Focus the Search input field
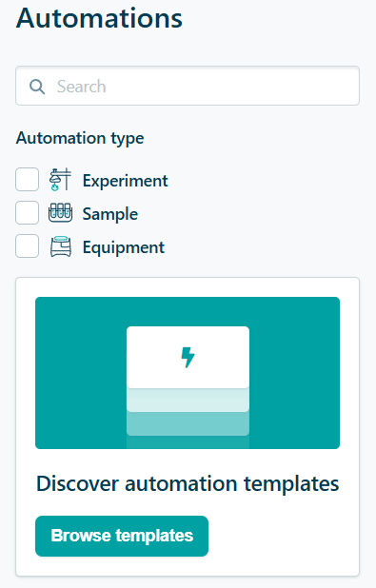Screen dimensions: 376x588 coord(188,86)
